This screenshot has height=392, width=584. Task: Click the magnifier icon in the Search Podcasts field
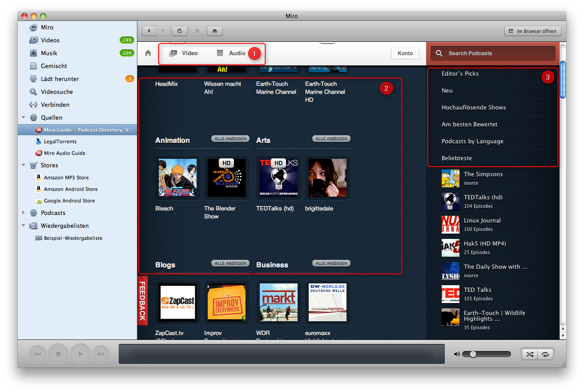[x=439, y=53]
